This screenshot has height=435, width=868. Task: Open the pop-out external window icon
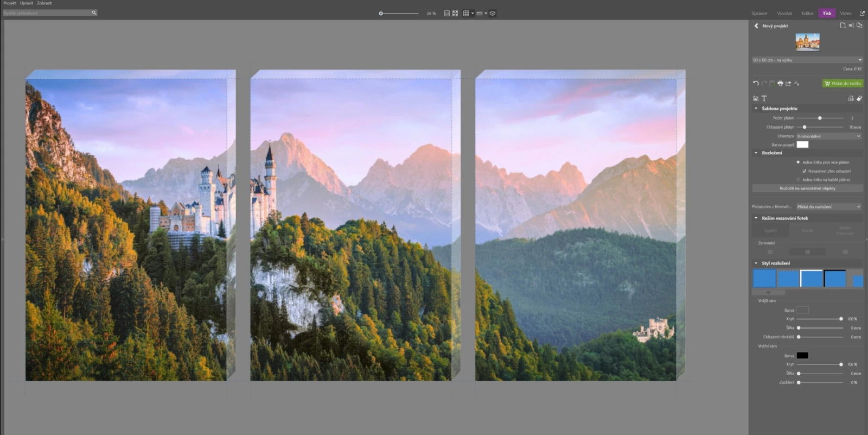[x=862, y=13]
